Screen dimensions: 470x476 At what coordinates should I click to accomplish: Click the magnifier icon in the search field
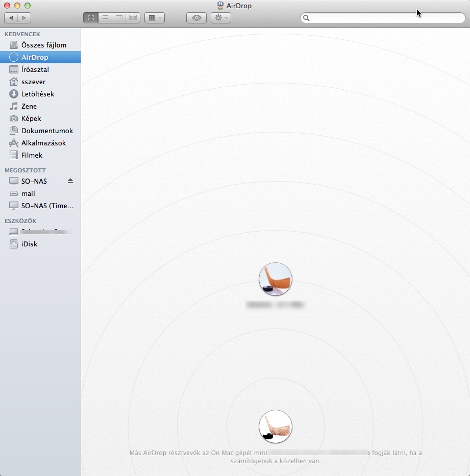pyautogui.click(x=306, y=18)
